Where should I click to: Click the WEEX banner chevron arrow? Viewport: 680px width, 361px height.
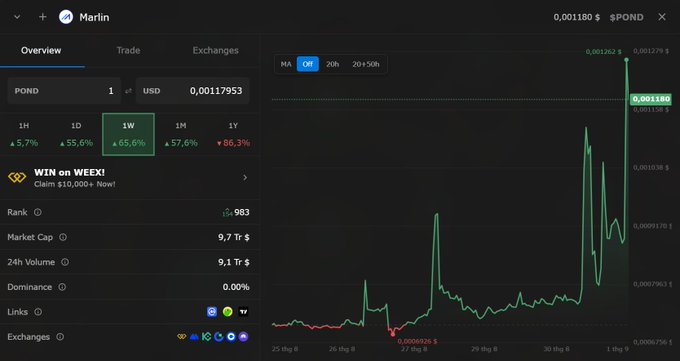point(245,177)
